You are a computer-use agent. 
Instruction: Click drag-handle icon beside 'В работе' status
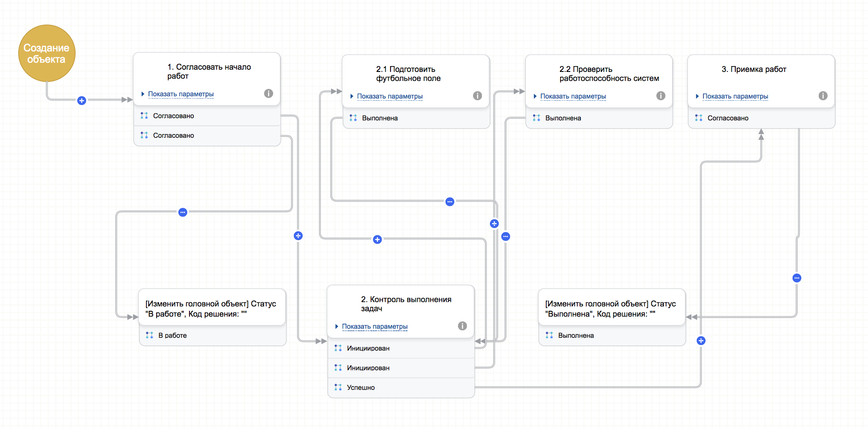tap(150, 335)
